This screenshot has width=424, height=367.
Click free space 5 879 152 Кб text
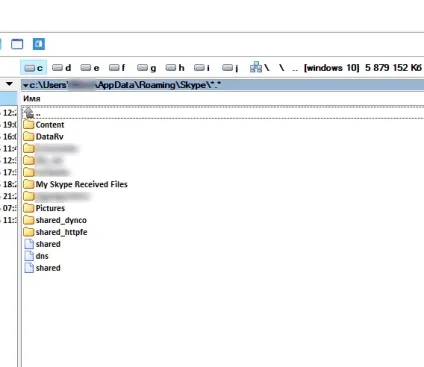(393, 68)
